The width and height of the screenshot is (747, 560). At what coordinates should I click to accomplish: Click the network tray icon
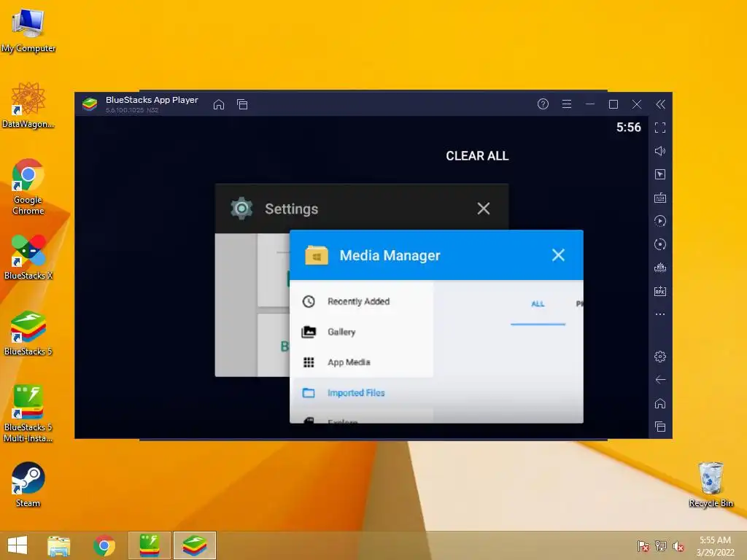point(661,546)
